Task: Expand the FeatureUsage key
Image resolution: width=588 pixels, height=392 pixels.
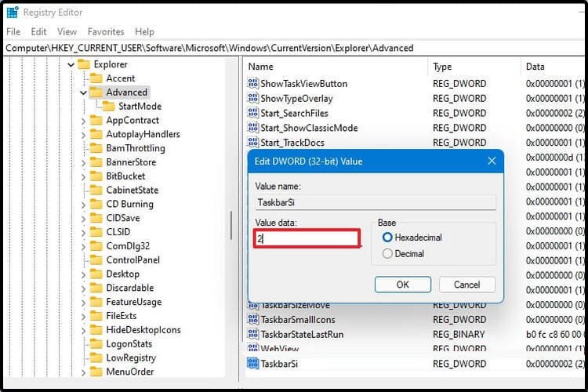Action: (83, 303)
